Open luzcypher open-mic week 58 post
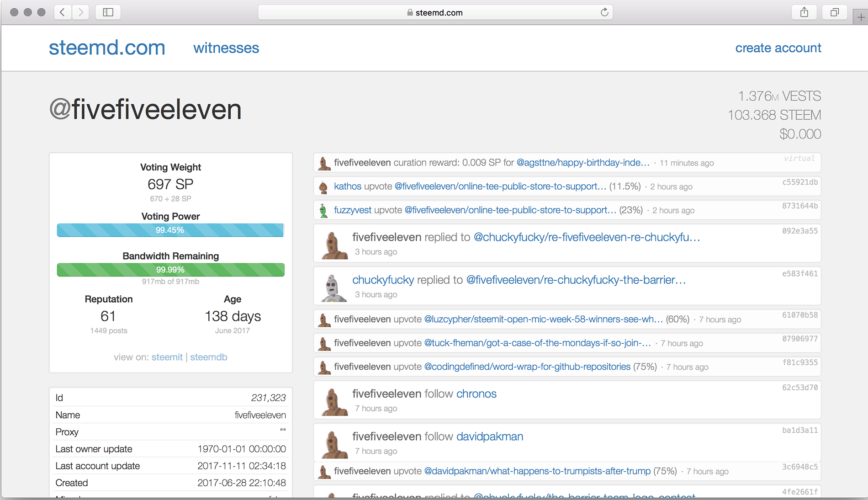 (x=543, y=319)
